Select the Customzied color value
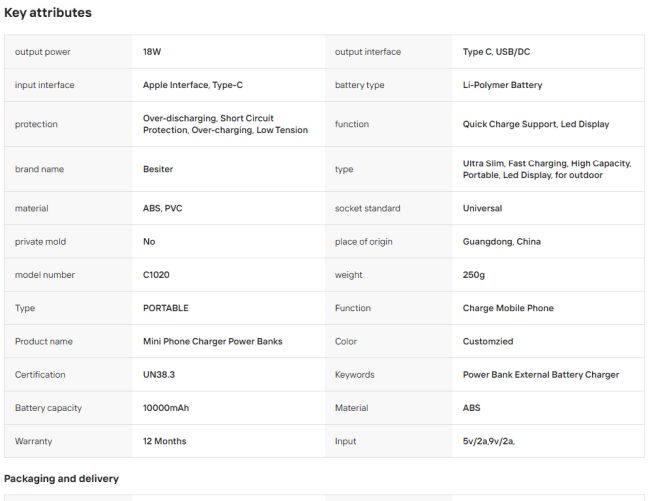The width and height of the screenshot is (650, 501). (488, 341)
